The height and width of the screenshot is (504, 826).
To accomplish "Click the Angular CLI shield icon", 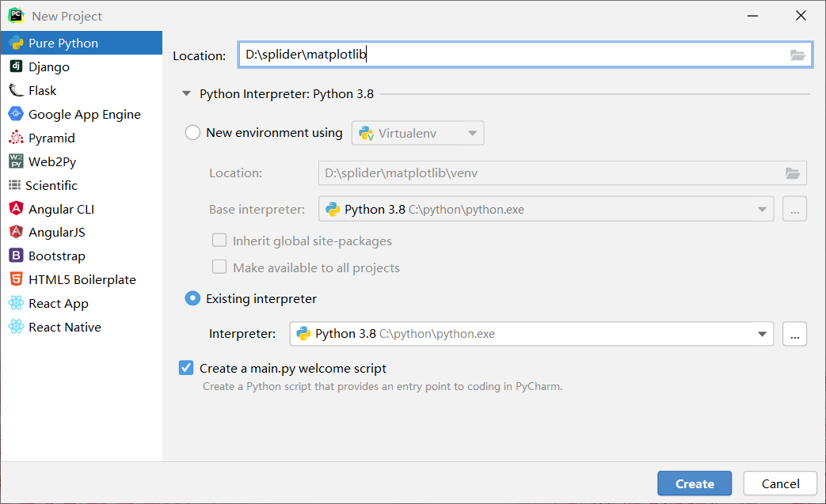I will (x=17, y=208).
